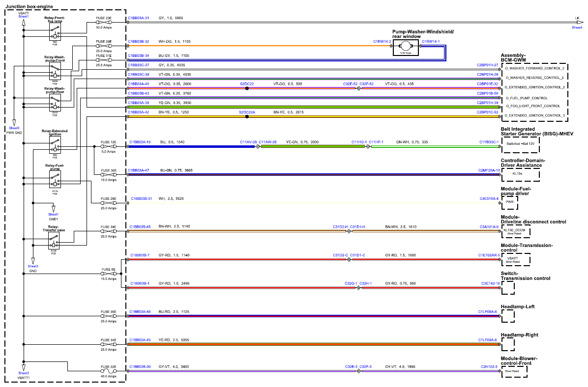Viewport: 588px width, 387px height.
Task: Click the Relay-Extended ignition relay symbol
Action: click(55, 144)
